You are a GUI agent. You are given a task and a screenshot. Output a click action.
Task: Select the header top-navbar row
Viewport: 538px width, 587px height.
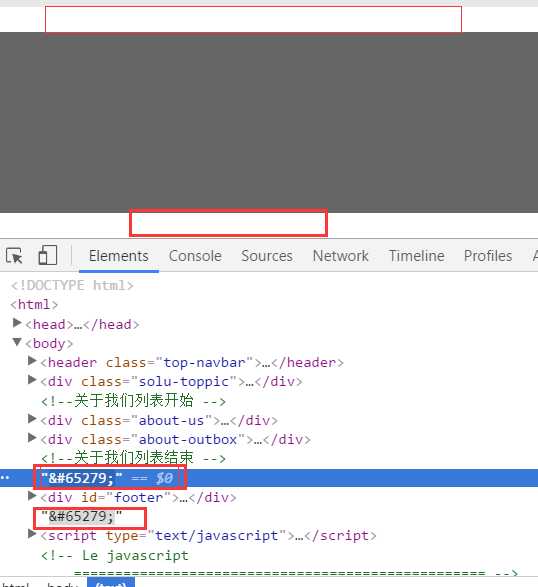[192, 362]
